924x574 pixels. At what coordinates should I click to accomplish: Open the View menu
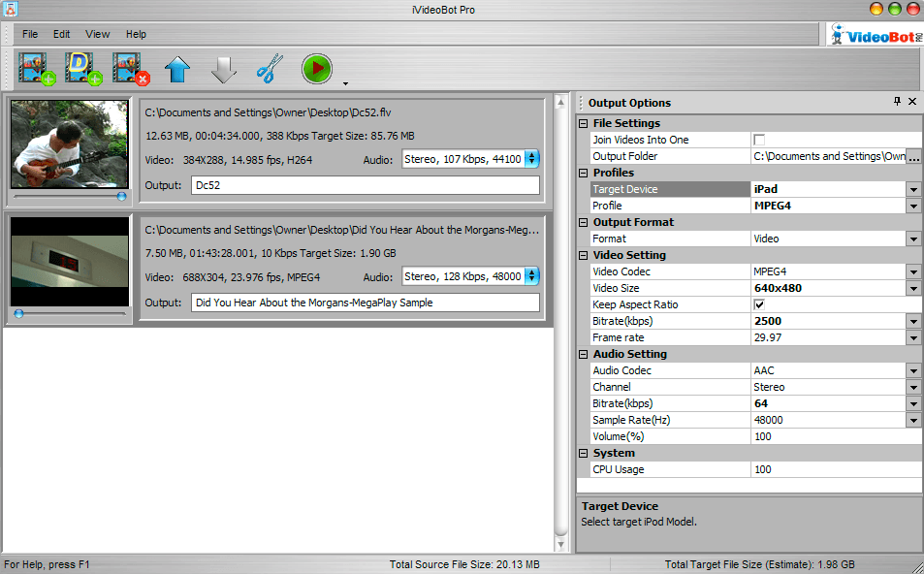(x=97, y=34)
